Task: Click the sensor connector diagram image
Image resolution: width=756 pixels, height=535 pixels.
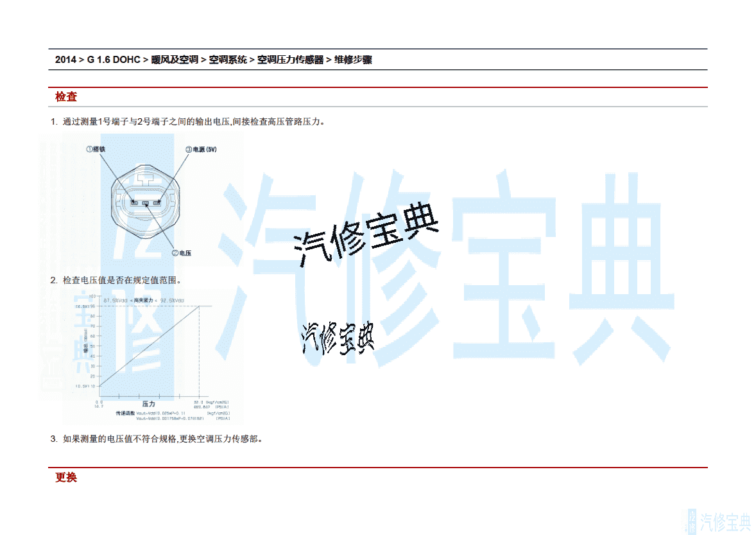Action: click(145, 201)
